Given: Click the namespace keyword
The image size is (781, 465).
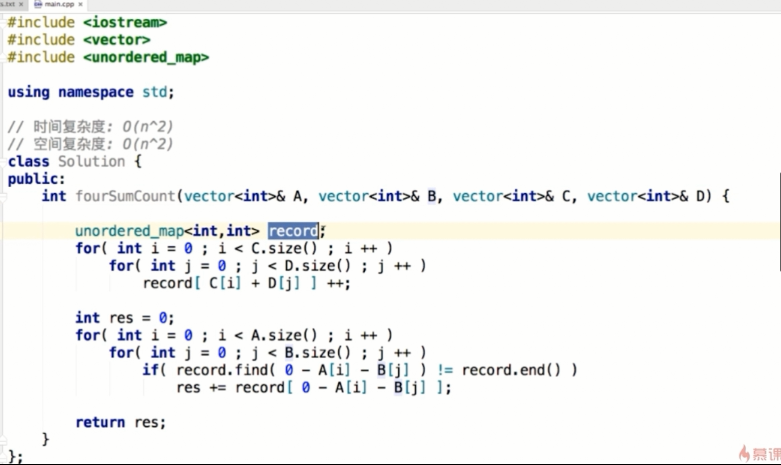Looking at the screenshot, I should tap(96, 93).
